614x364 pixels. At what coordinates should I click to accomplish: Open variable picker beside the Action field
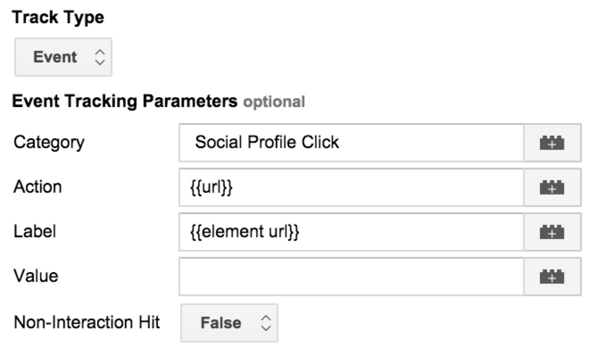click(x=552, y=187)
